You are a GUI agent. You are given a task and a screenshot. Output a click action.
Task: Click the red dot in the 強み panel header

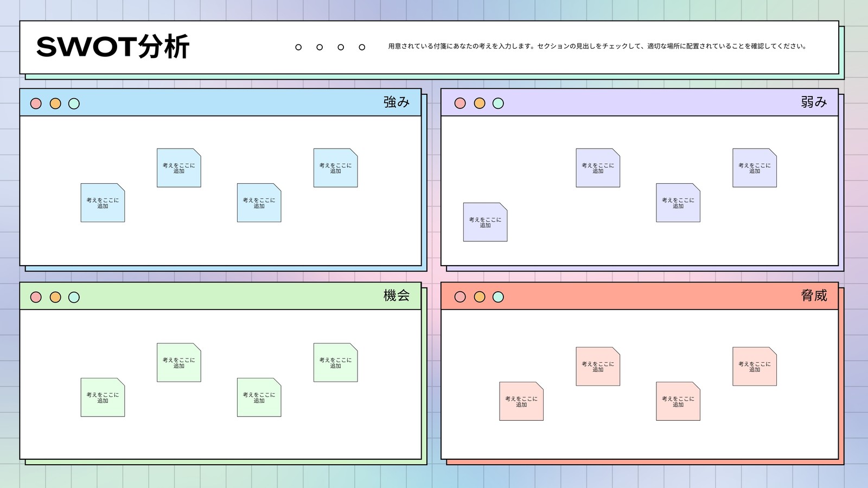pos(36,104)
